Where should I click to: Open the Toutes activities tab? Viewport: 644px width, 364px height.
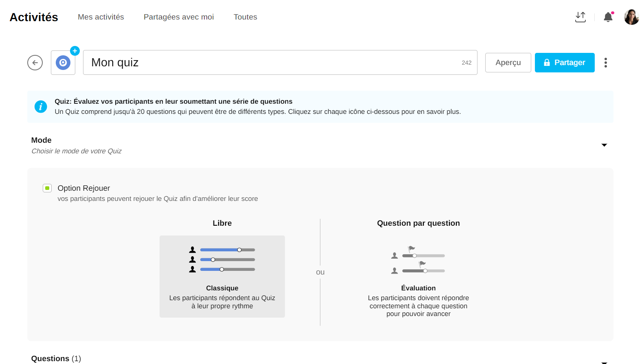point(245,17)
